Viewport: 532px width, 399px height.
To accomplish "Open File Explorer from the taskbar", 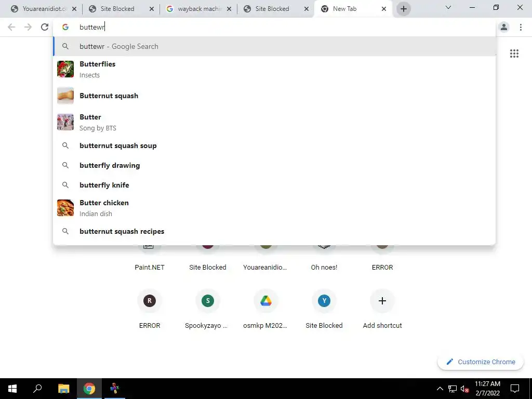I will pyautogui.click(x=63, y=389).
